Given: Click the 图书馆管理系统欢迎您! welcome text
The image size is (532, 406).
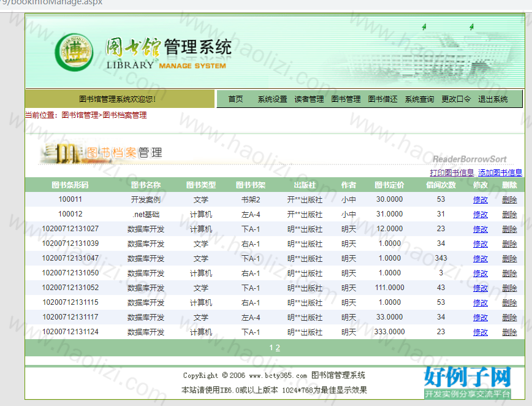Looking at the screenshot, I should tap(118, 99).
